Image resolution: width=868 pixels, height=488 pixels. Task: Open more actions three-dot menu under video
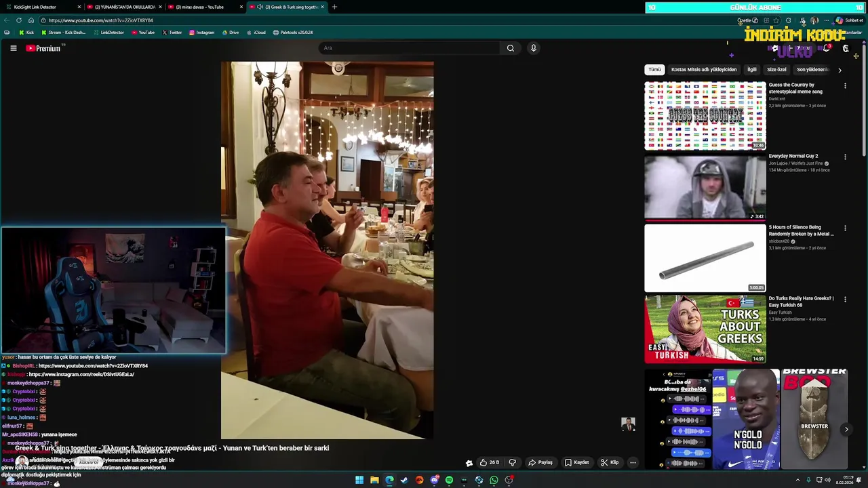pos(633,463)
